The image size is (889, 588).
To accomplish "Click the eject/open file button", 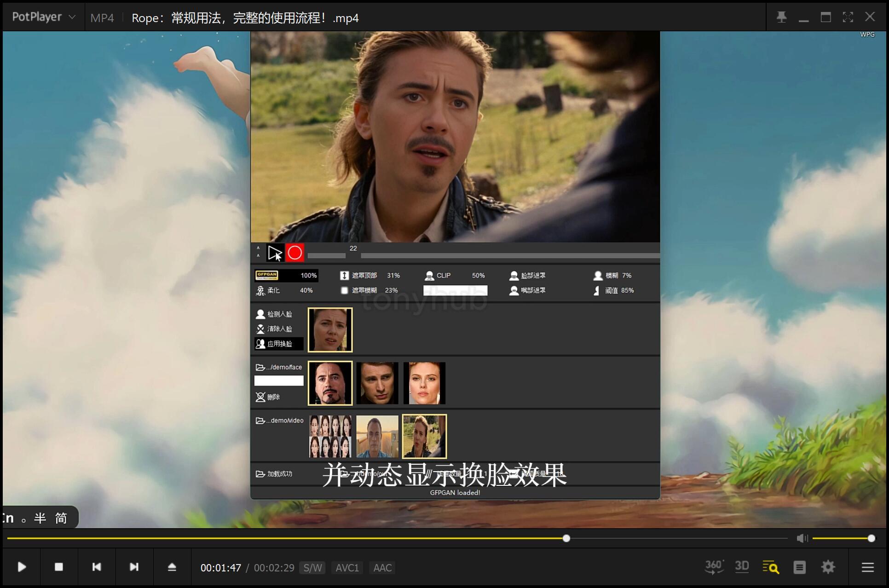I will click(172, 567).
